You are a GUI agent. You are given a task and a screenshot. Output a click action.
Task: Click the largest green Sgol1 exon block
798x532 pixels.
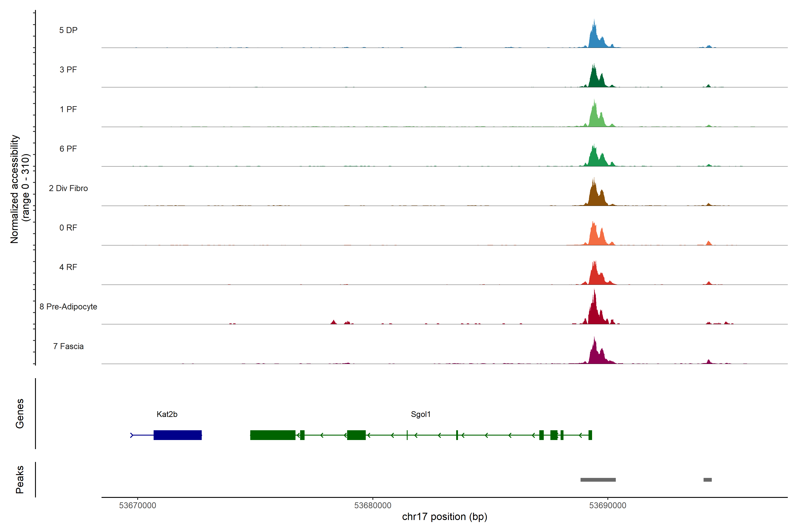coord(272,435)
